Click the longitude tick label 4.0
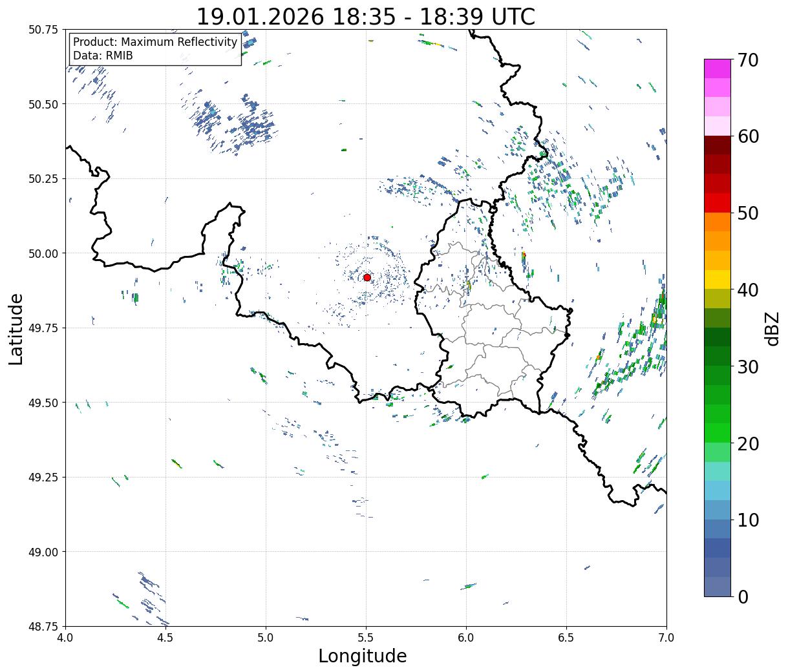The image size is (788, 672). click(x=66, y=638)
